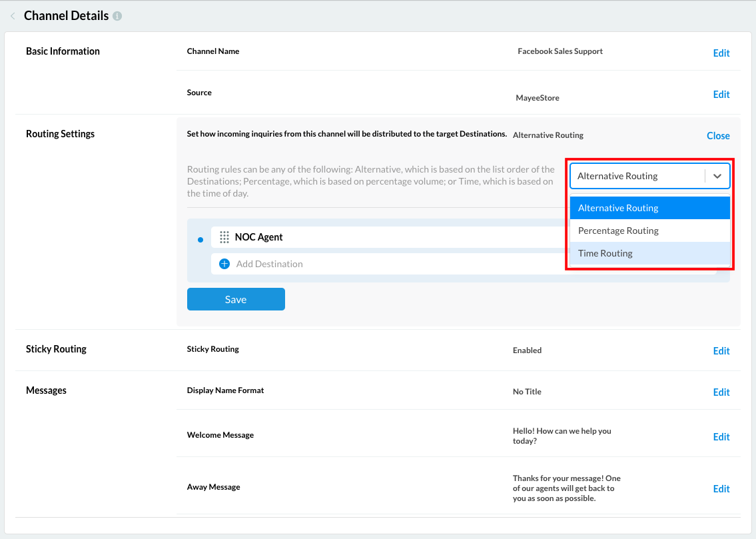Click the Basic Information section label

(x=63, y=51)
